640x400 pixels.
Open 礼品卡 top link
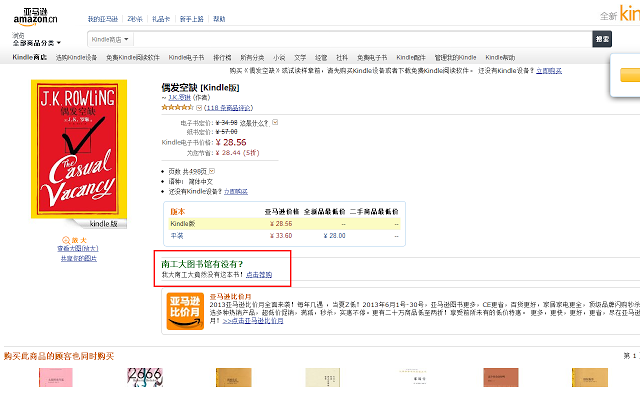coord(161,19)
